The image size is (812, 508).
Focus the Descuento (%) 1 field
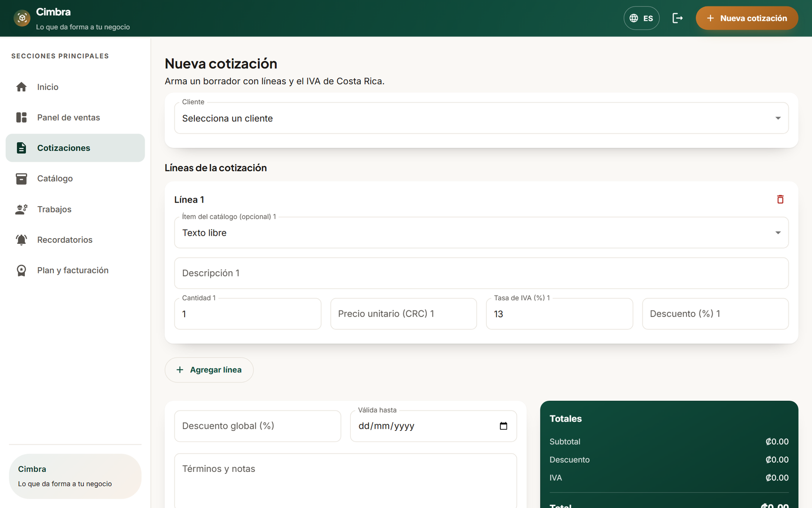715,314
